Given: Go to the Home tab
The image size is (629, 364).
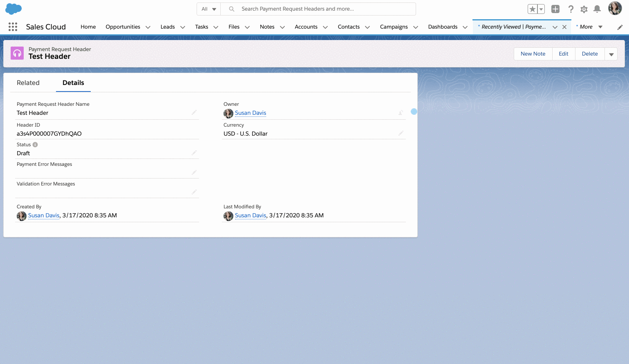Looking at the screenshot, I should (88, 27).
